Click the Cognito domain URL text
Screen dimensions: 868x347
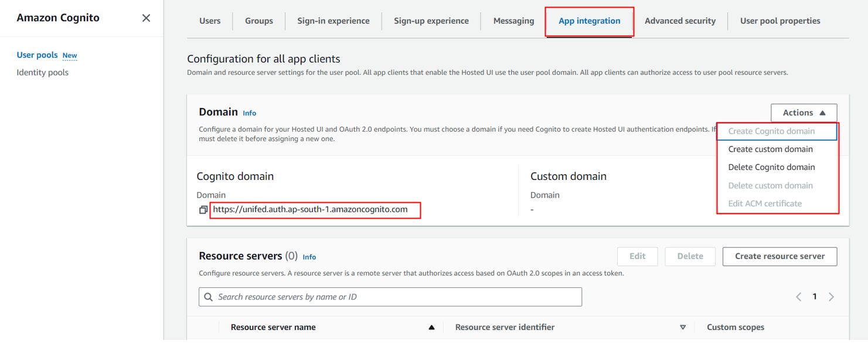point(310,209)
